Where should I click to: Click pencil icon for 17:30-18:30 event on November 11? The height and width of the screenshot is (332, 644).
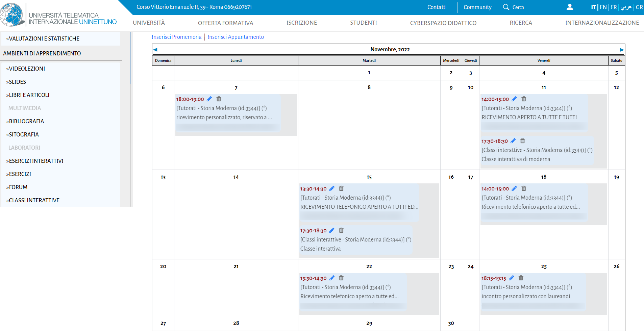[x=513, y=141]
